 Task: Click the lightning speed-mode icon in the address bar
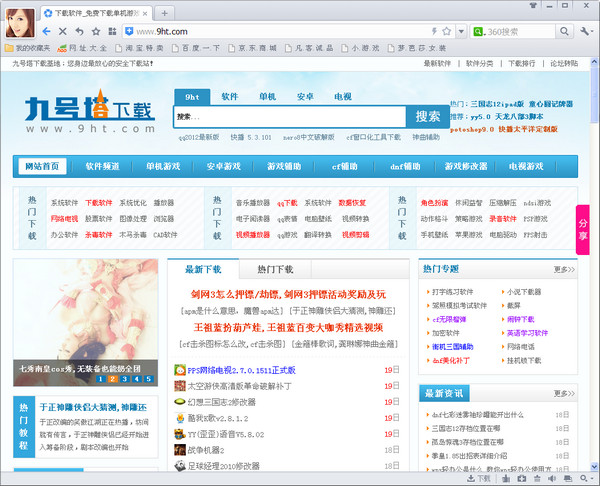tap(434, 31)
